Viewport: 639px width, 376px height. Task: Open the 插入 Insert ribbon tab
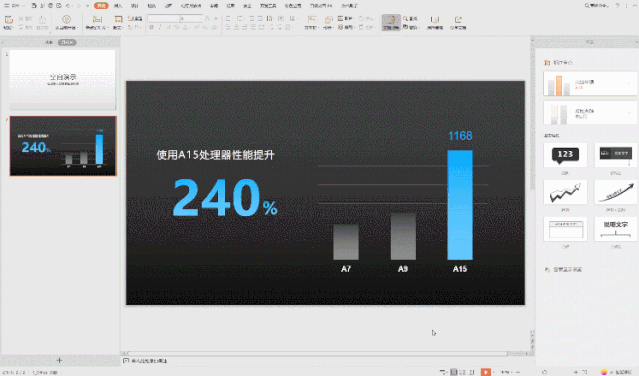point(118,6)
